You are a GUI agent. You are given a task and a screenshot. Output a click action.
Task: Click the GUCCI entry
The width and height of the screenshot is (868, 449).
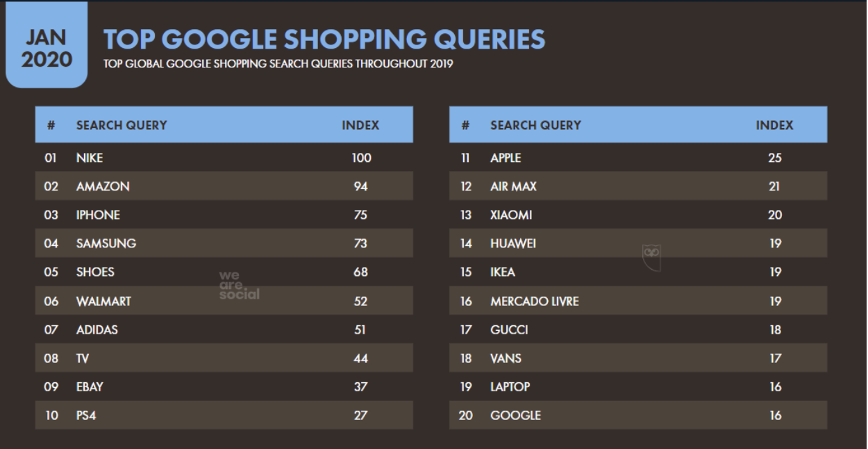coord(509,329)
